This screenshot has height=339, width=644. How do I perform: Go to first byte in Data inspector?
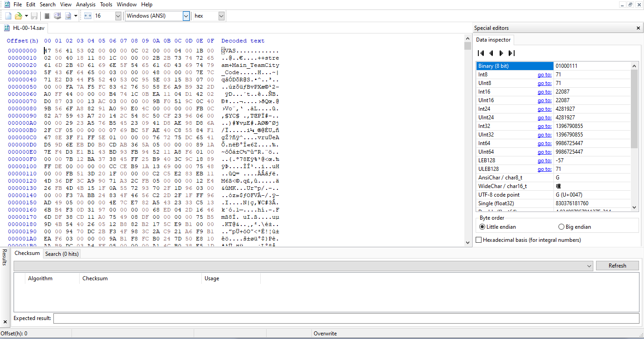[x=481, y=53]
